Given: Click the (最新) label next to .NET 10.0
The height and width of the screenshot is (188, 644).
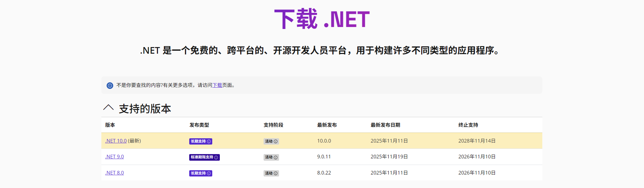Looking at the screenshot, I should click(134, 141).
